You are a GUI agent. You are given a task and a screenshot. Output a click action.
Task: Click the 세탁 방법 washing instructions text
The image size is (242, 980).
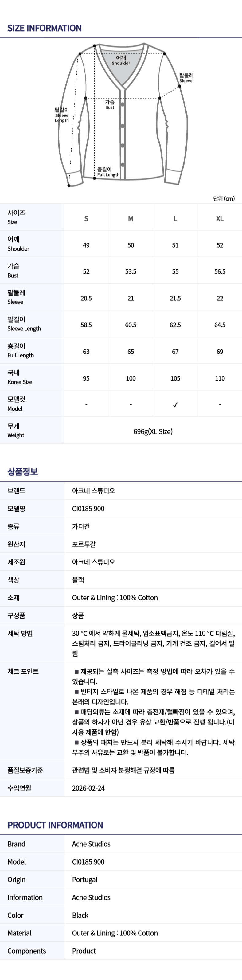(x=153, y=643)
